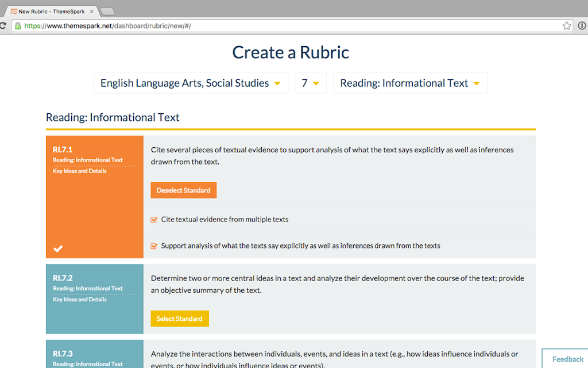The width and height of the screenshot is (588, 368).
Task: Toggle the 'Support analysis of what the texts say' checkbox
Action: tap(154, 246)
